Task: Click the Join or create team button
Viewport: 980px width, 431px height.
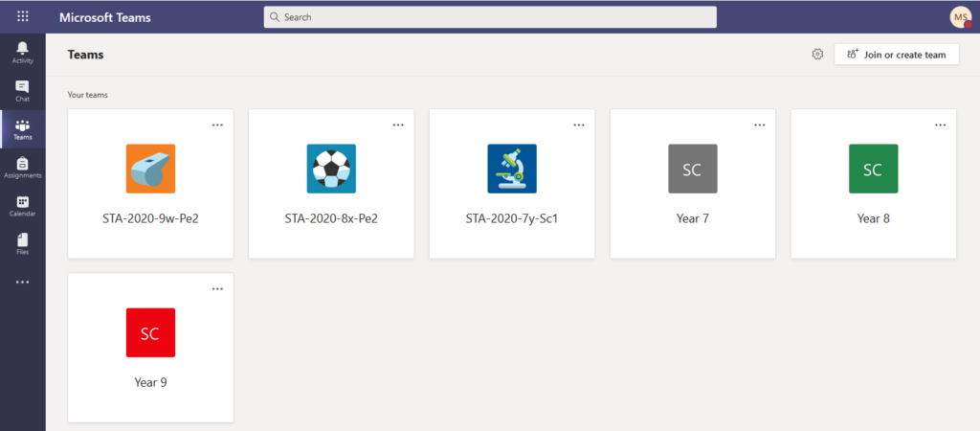Action: coord(896,55)
